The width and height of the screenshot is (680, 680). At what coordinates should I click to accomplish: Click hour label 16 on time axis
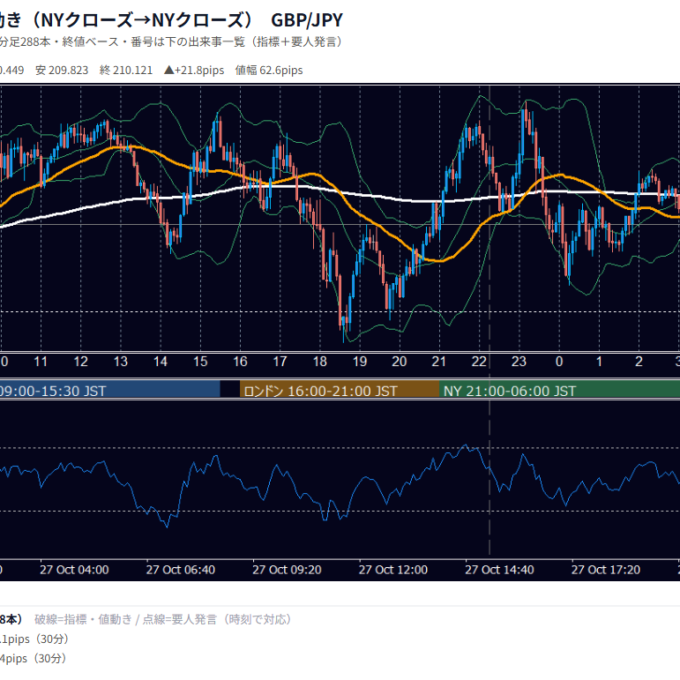[240, 361]
